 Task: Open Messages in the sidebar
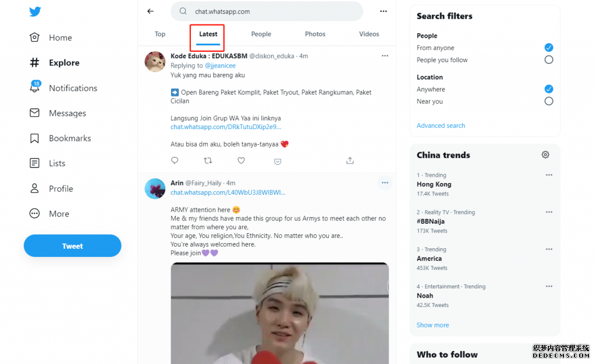click(x=68, y=113)
